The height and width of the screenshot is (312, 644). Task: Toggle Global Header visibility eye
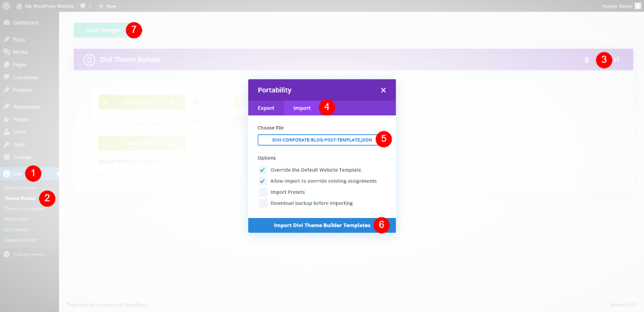point(196,102)
